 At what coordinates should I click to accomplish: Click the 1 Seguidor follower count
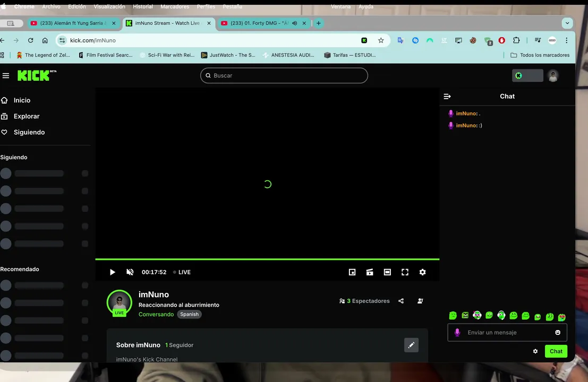[x=179, y=345]
